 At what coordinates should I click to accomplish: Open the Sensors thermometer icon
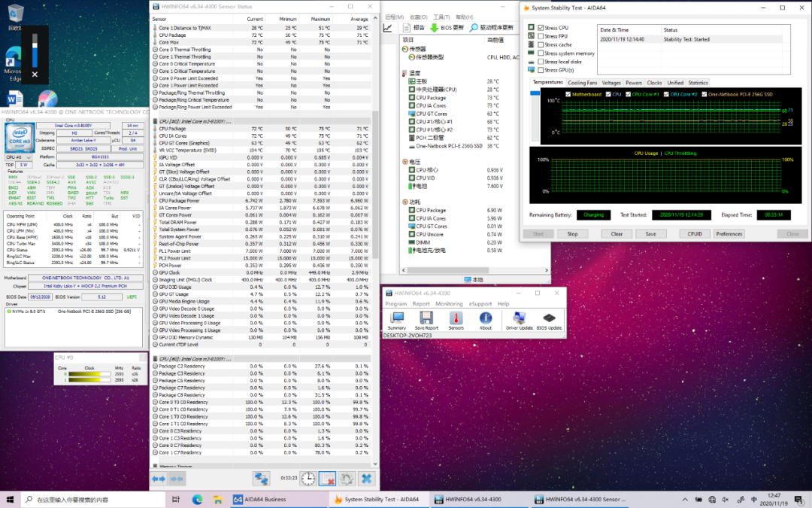456,319
